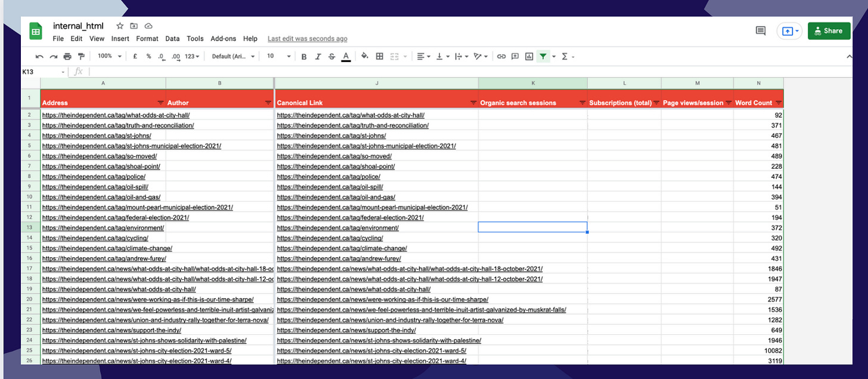Click the green Share button
This screenshot has height=379, width=868.
[x=829, y=31]
